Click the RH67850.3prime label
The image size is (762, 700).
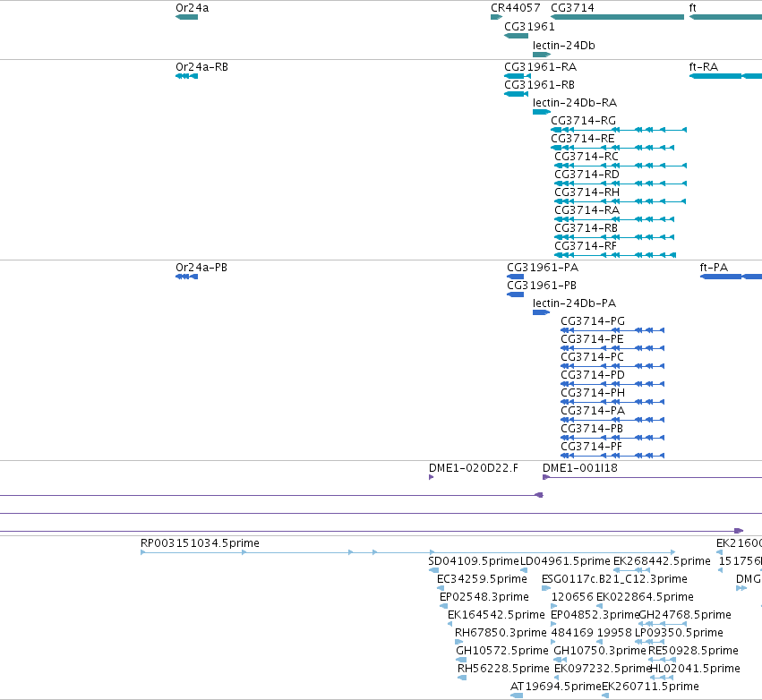coord(501,633)
